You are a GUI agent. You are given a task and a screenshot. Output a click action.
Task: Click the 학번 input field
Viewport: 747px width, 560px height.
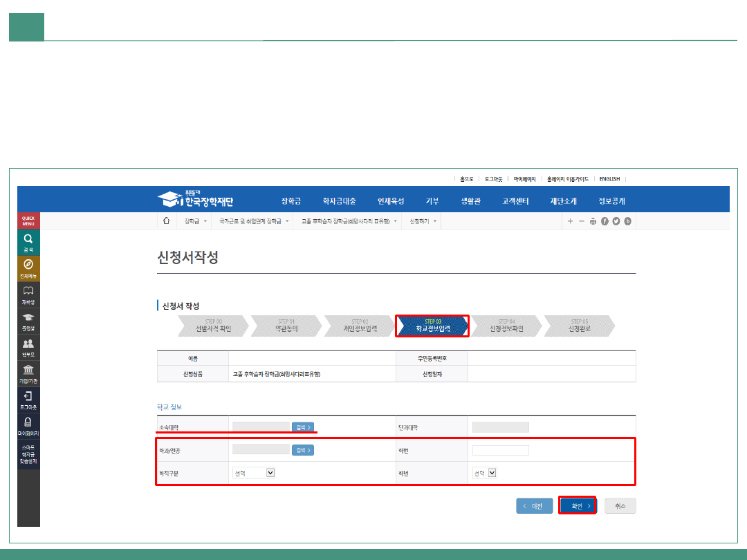[x=500, y=451]
